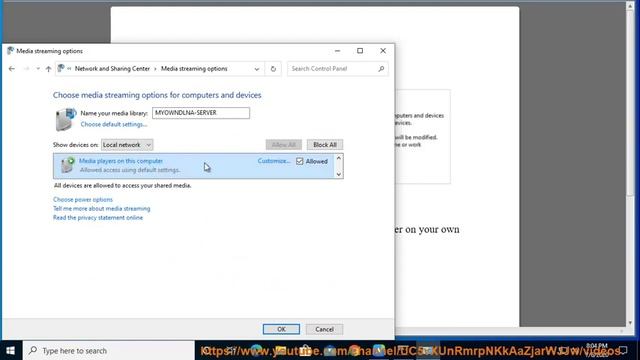Open Read the privacy statement online
The image size is (640, 360).
98,218
